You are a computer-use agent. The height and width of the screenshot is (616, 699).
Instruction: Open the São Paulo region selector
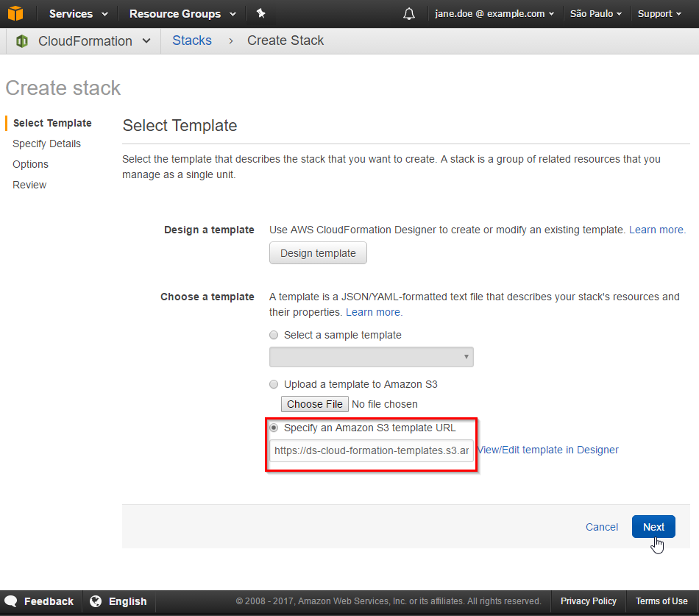[595, 14]
